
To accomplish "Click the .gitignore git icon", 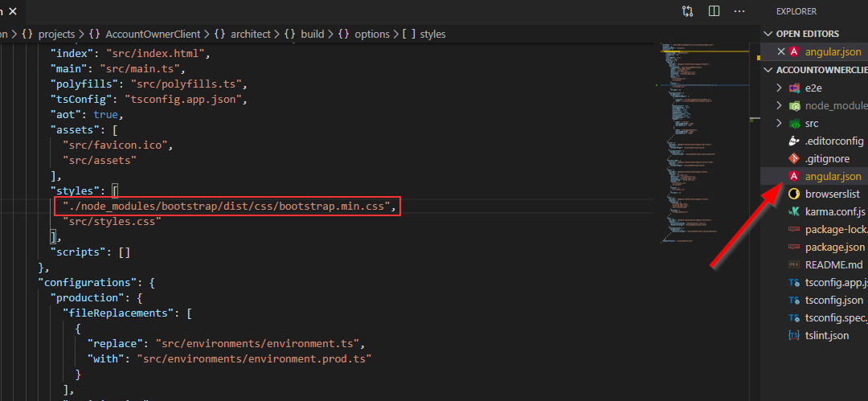I will coord(793,158).
